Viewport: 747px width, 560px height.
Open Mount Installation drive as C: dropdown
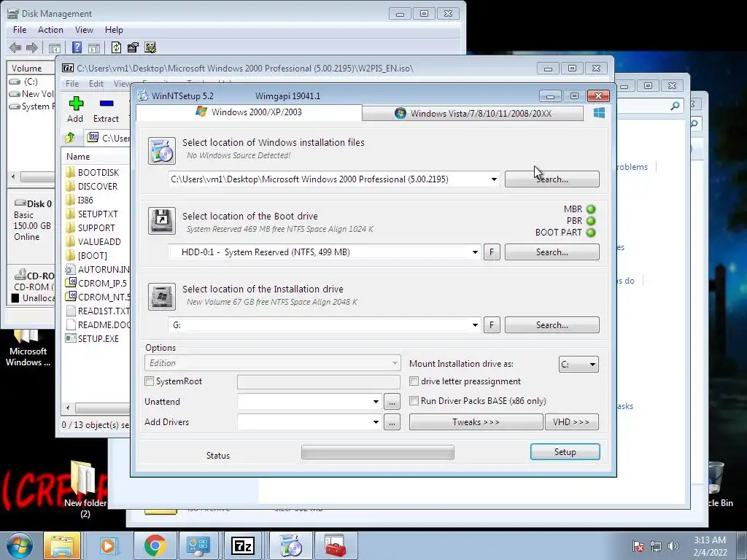(578, 365)
